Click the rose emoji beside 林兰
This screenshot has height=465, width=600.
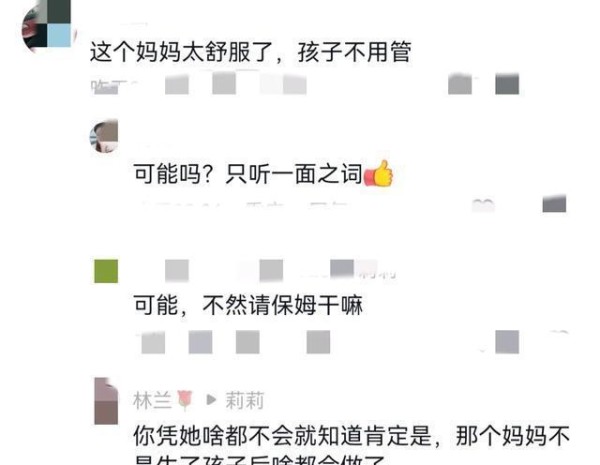click(185, 400)
